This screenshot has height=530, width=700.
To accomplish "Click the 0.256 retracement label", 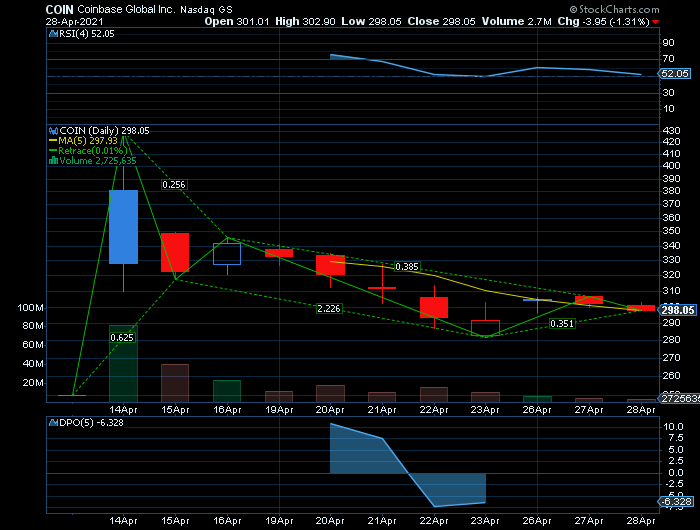I will [174, 185].
